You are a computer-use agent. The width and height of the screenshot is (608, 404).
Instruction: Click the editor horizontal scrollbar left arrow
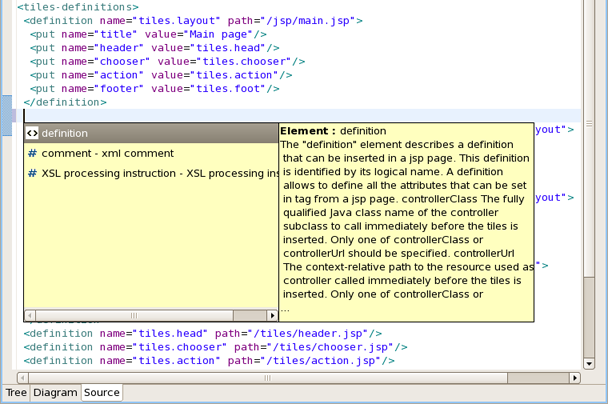(24, 378)
